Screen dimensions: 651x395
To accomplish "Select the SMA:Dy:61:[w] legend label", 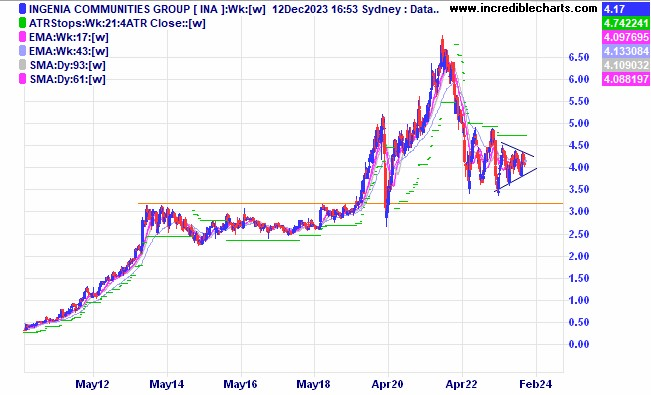I will tap(68, 79).
